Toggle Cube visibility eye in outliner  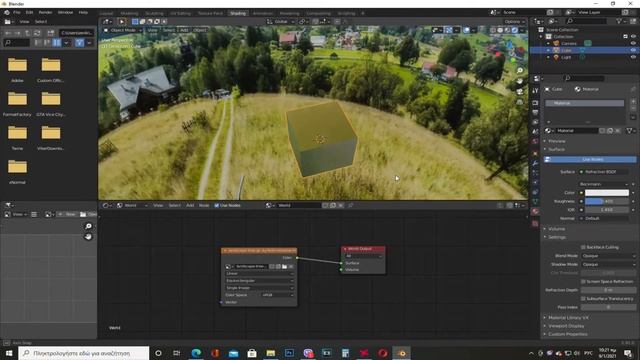[x=633, y=50]
